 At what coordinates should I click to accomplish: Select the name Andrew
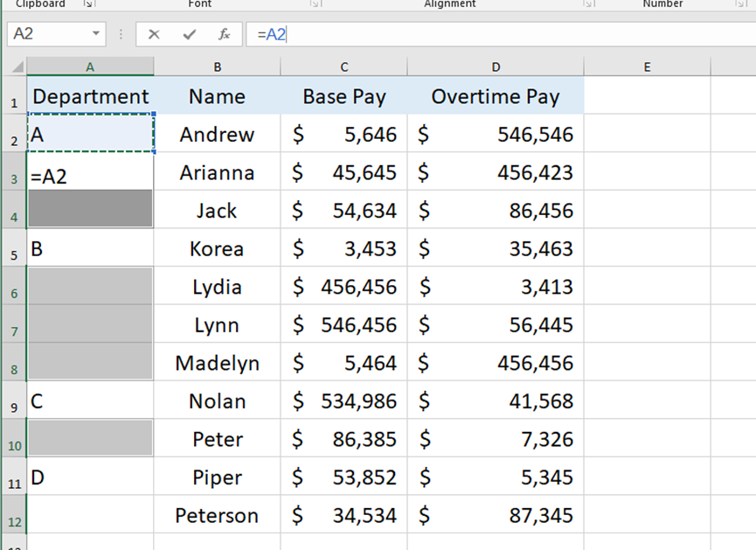click(217, 134)
